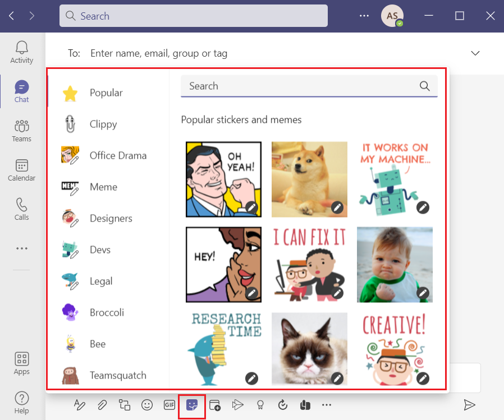
Task: Open the Calls section
Action: 21,209
